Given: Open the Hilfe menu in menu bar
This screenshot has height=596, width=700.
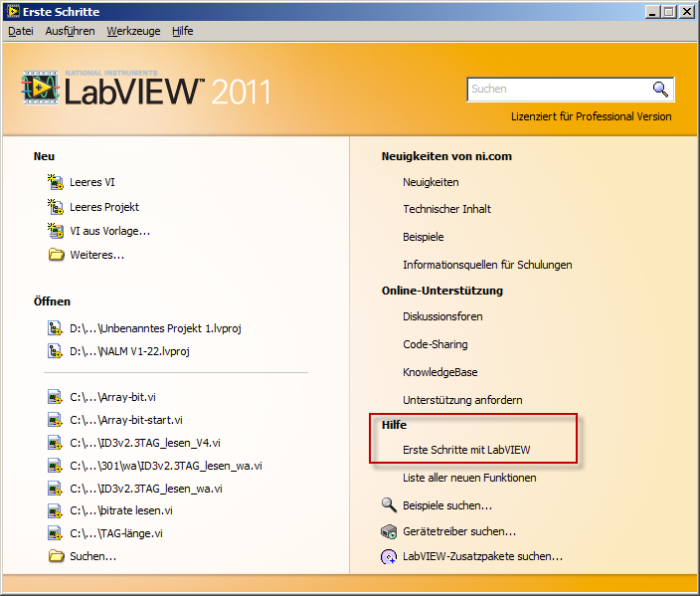Looking at the screenshot, I should pos(183,31).
